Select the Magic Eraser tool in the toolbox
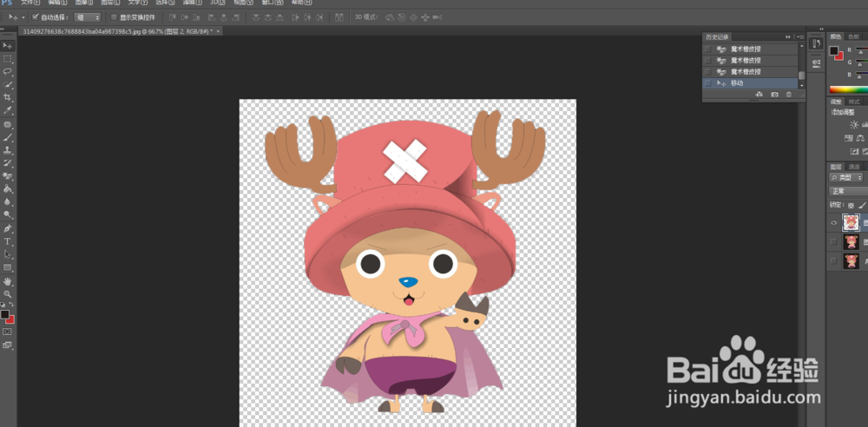868x427 pixels. (x=8, y=176)
